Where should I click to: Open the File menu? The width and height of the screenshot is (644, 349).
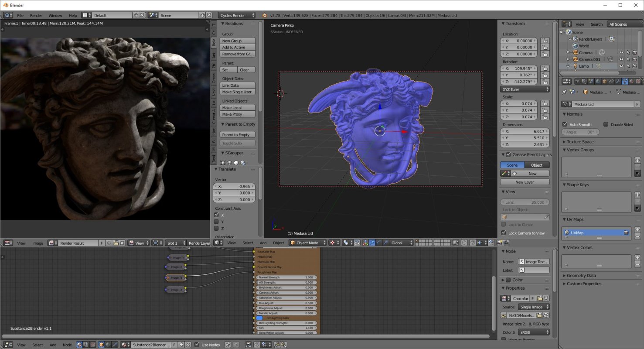(x=20, y=15)
